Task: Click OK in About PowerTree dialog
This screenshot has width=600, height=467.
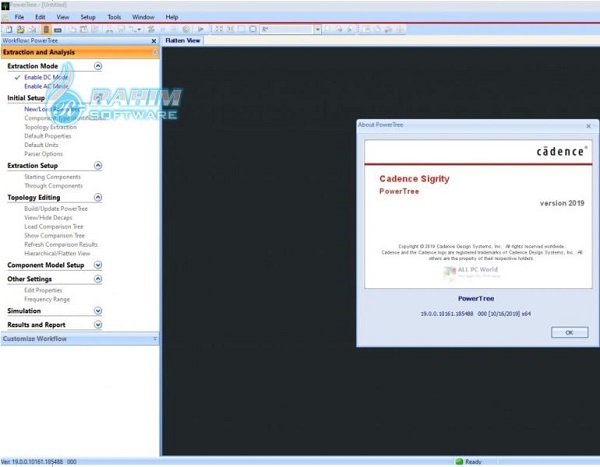Action: coord(569,332)
